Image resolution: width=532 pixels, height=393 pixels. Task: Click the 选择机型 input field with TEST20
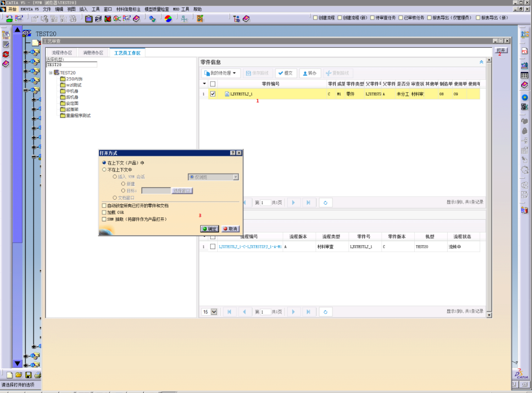click(x=71, y=65)
